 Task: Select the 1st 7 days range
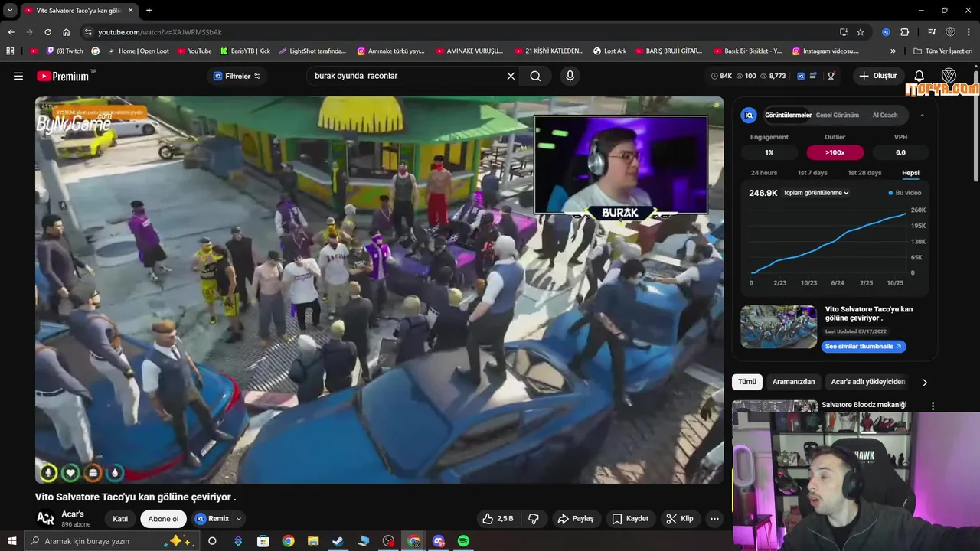(x=812, y=173)
